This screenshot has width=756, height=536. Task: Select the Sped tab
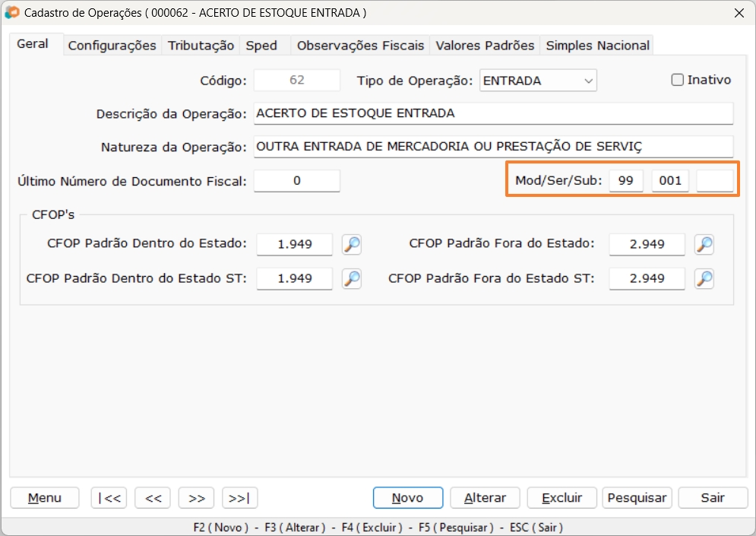click(261, 45)
